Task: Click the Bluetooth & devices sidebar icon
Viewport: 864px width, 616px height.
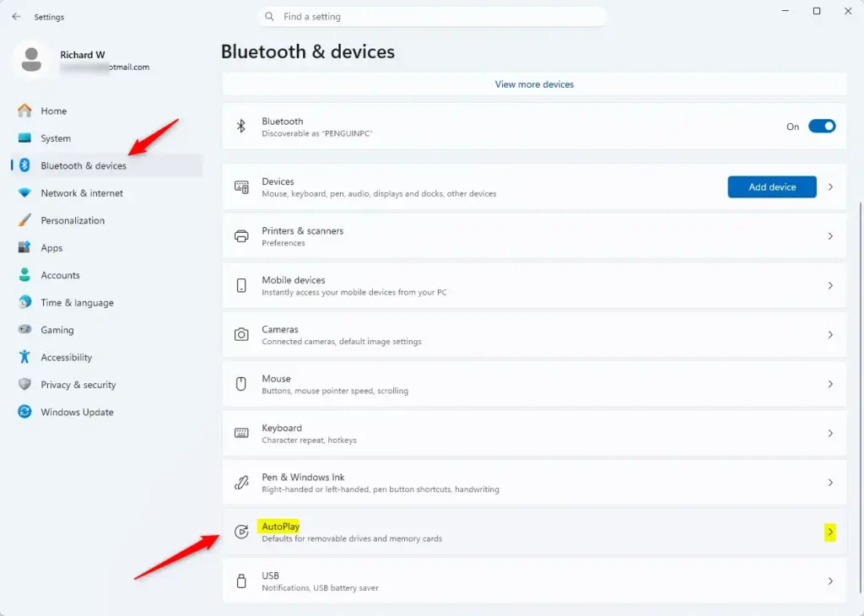Action: tap(24, 165)
